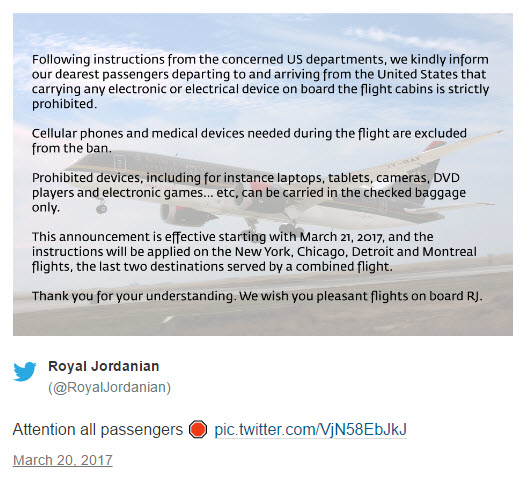Screen dimensions: 525x481
Task: Click the 'Thank you for your understanding' line
Action: [257, 296]
